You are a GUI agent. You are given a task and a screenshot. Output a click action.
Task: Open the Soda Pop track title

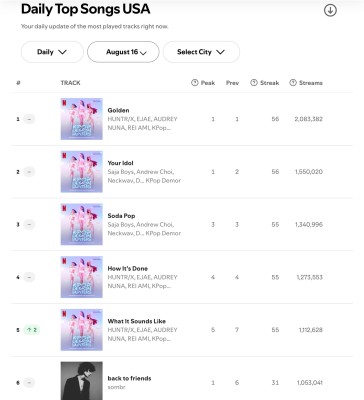click(121, 216)
